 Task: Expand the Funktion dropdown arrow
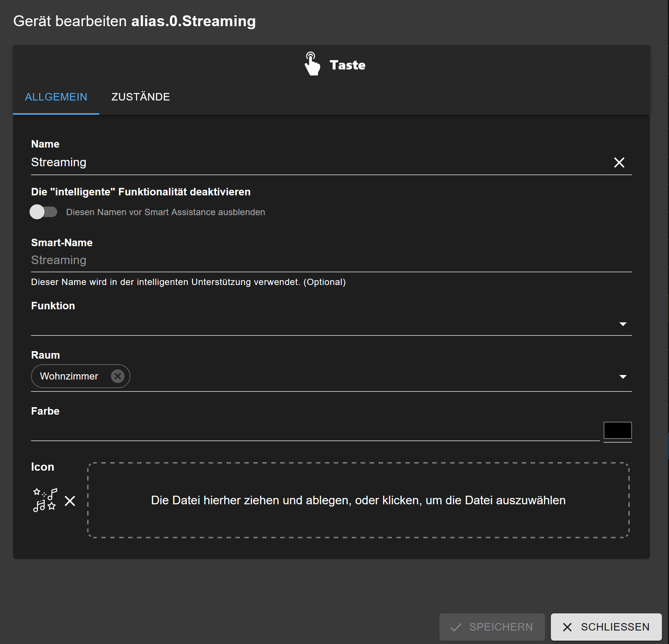[x=623, y=324]
